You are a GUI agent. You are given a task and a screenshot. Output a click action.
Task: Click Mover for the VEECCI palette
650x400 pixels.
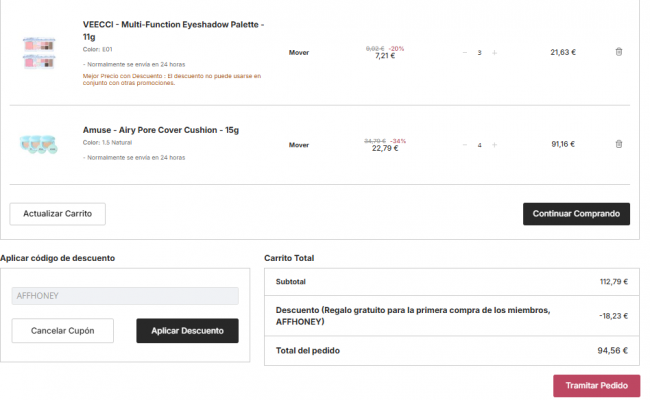pos(298,52)
